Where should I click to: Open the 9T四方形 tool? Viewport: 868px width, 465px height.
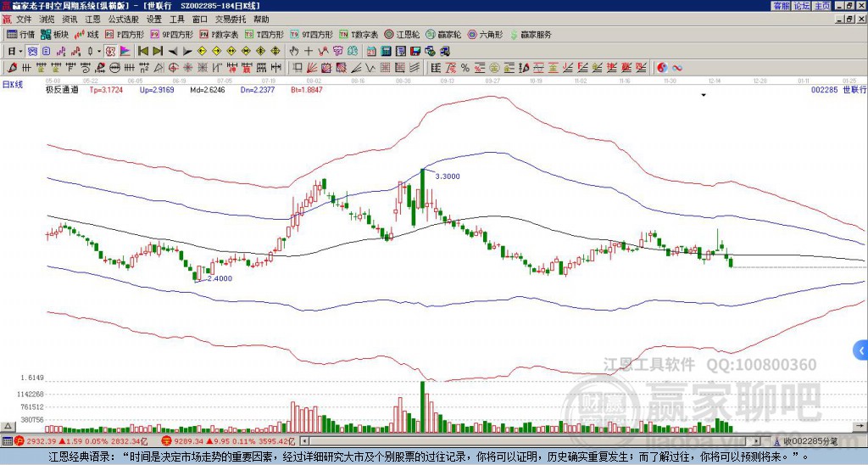(312, 34)
